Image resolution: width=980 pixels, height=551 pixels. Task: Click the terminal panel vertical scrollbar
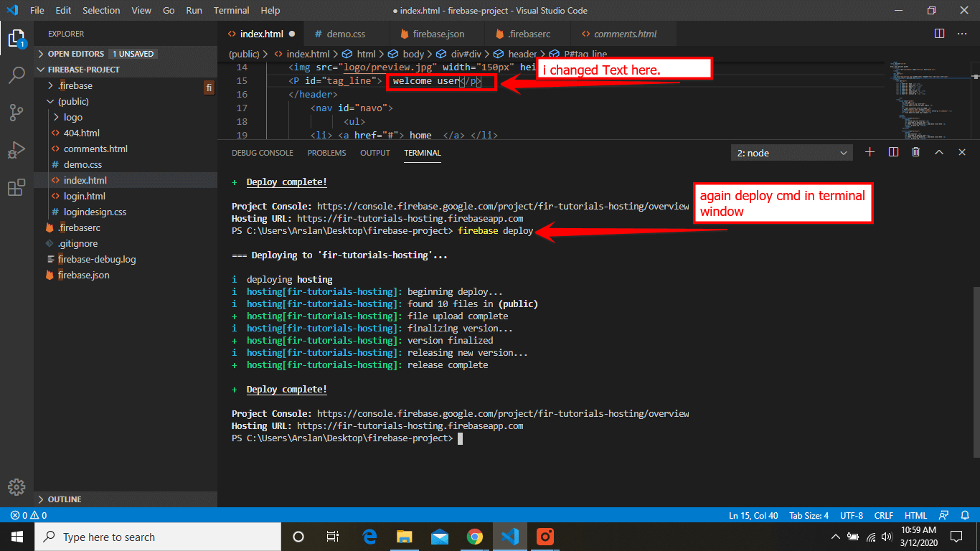click(x=976, y=371)
